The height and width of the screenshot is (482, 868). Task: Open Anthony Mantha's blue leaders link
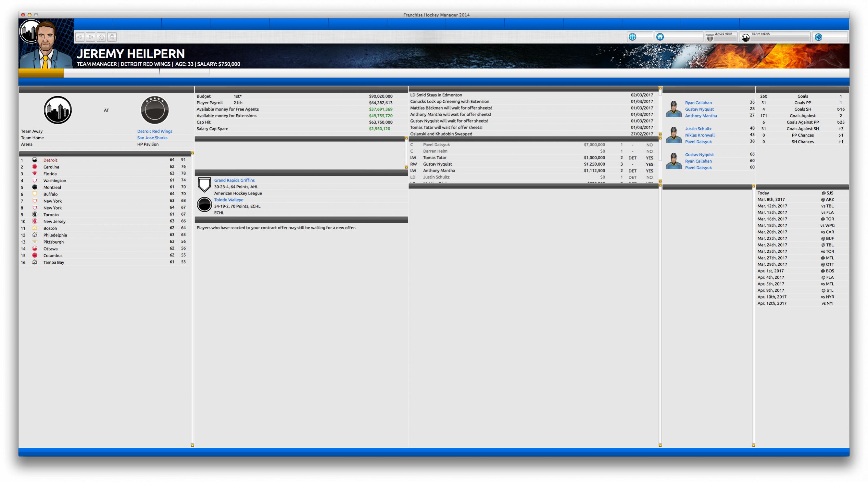coord(701,116)
